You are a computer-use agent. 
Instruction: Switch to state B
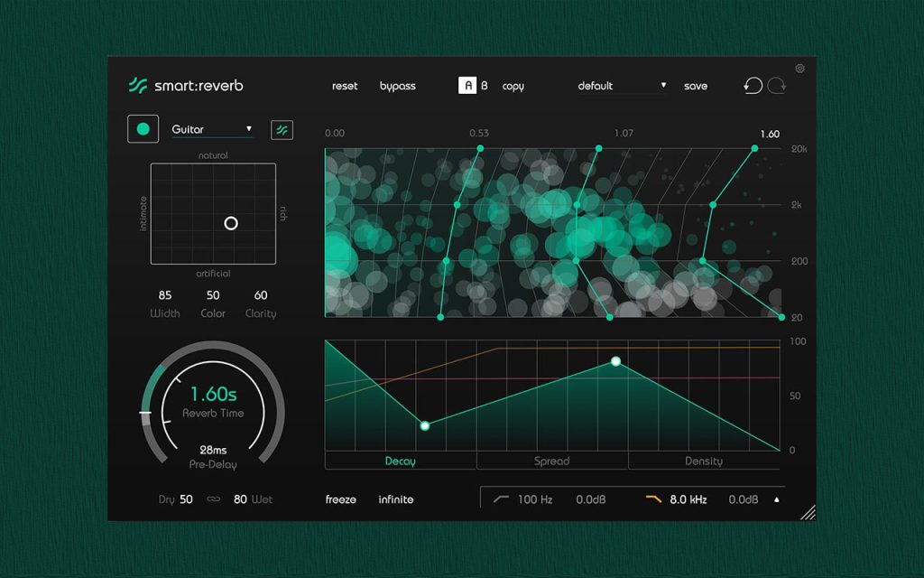coord(485,86)
